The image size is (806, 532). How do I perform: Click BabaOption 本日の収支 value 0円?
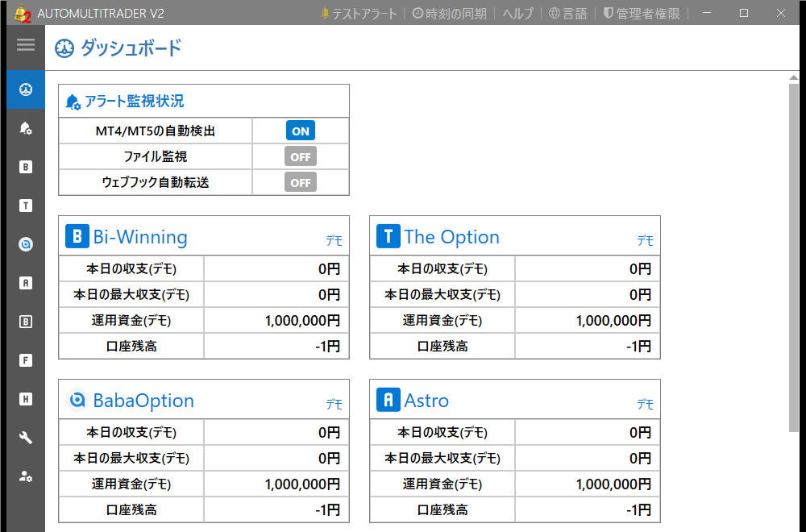[x=329, y=433]
